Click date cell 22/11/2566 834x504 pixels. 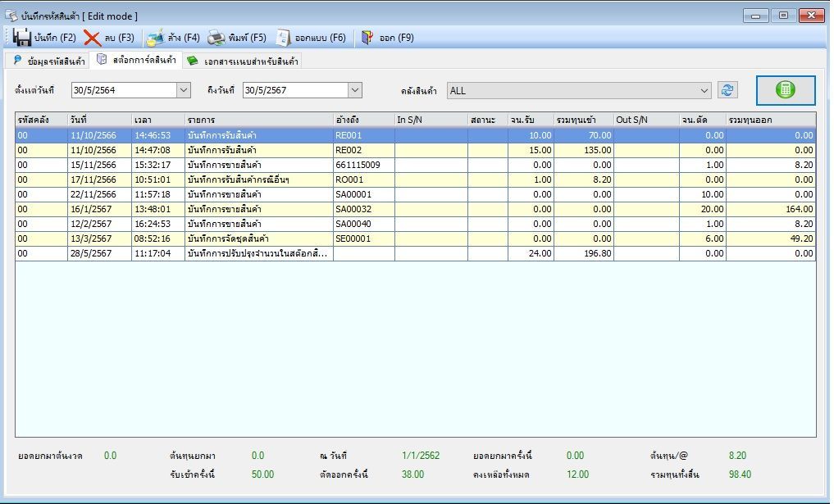(99, 194)
